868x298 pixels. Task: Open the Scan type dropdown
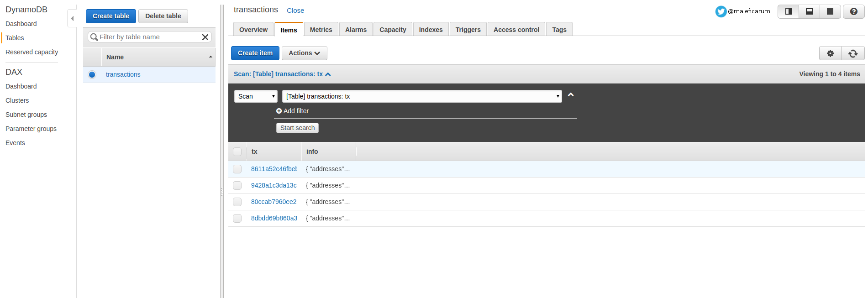coord(256,96)
